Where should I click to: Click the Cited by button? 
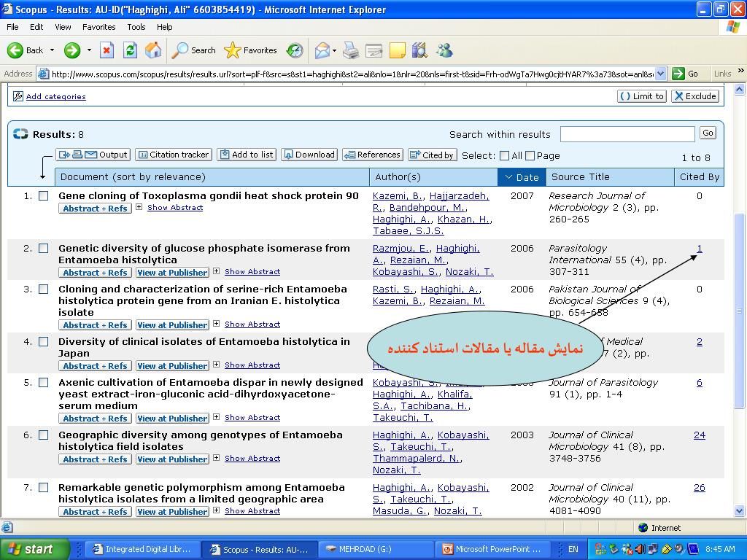[x=433, y=155]
